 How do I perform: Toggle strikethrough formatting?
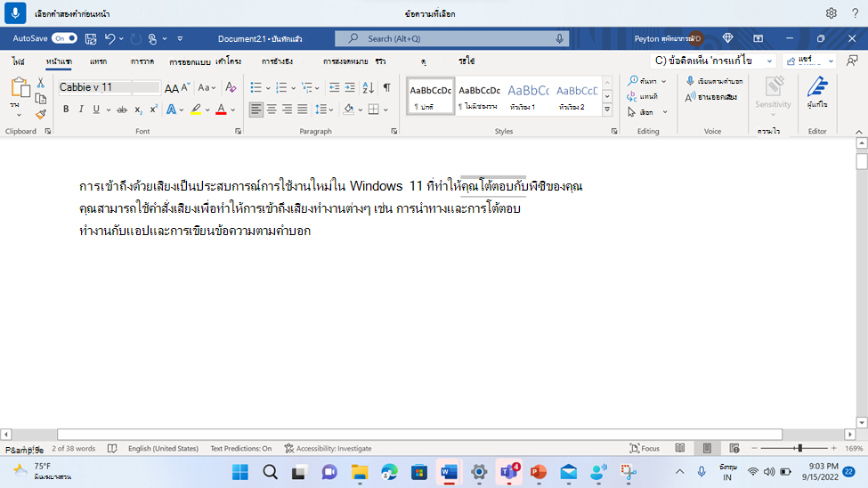(x=122, y=110)
